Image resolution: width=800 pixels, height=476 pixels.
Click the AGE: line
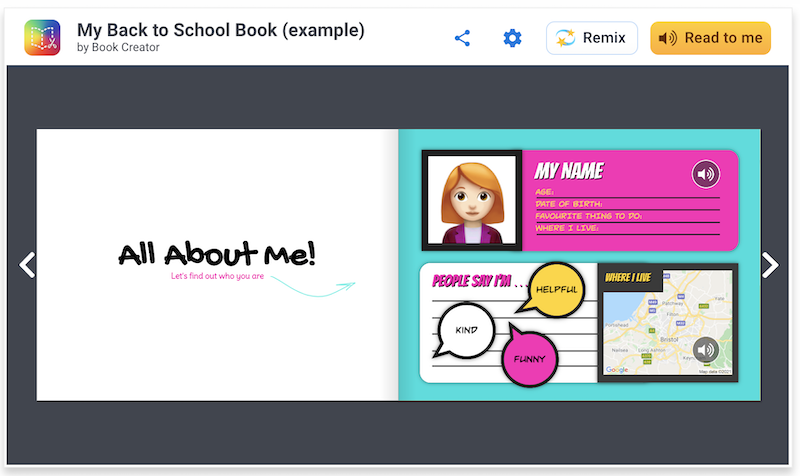628,192
